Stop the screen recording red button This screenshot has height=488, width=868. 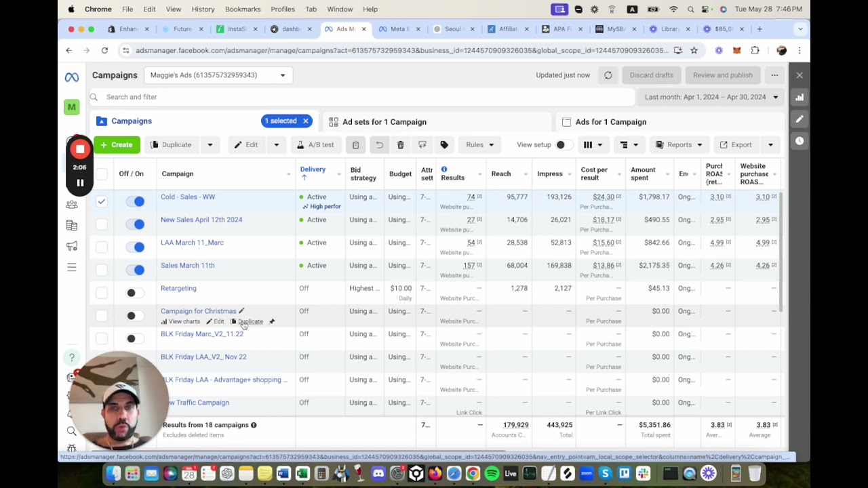pos(80,150)
